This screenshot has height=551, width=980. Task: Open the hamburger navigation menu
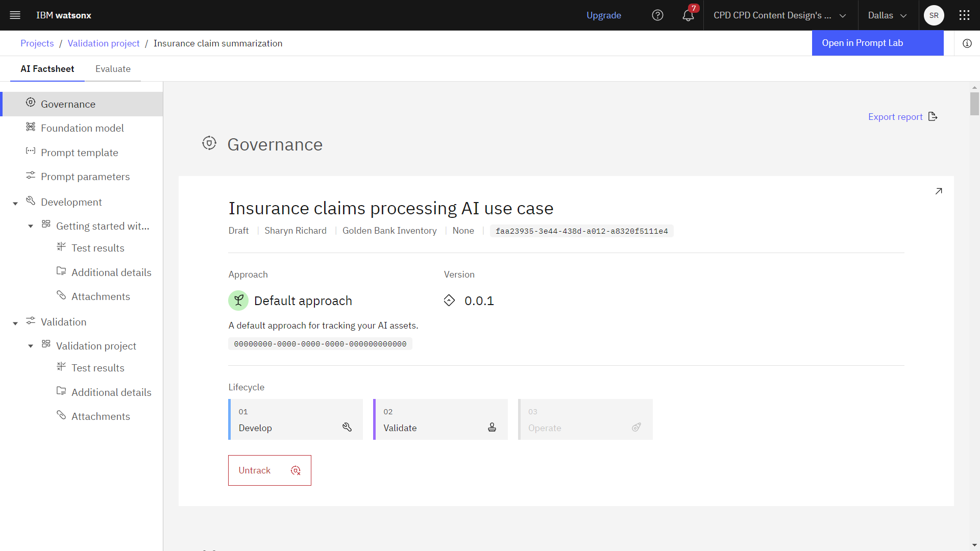[x=15, y=15]
